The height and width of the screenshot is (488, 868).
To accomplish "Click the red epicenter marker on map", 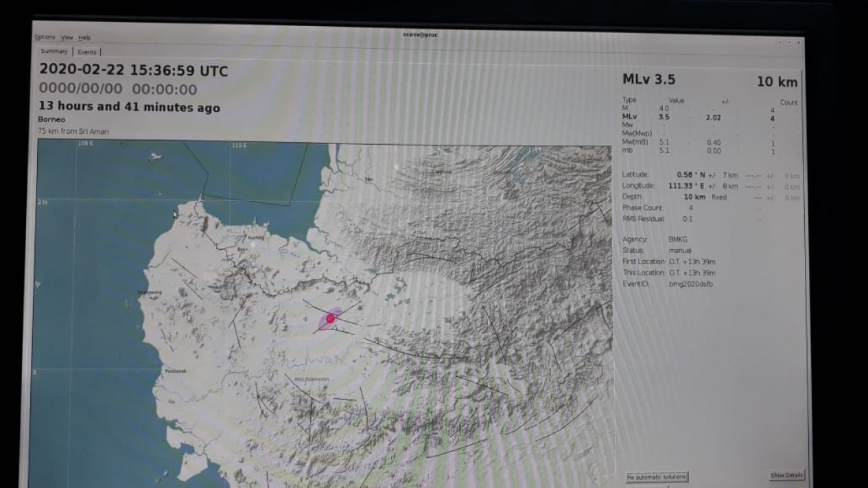I will [x=330, y=318].
